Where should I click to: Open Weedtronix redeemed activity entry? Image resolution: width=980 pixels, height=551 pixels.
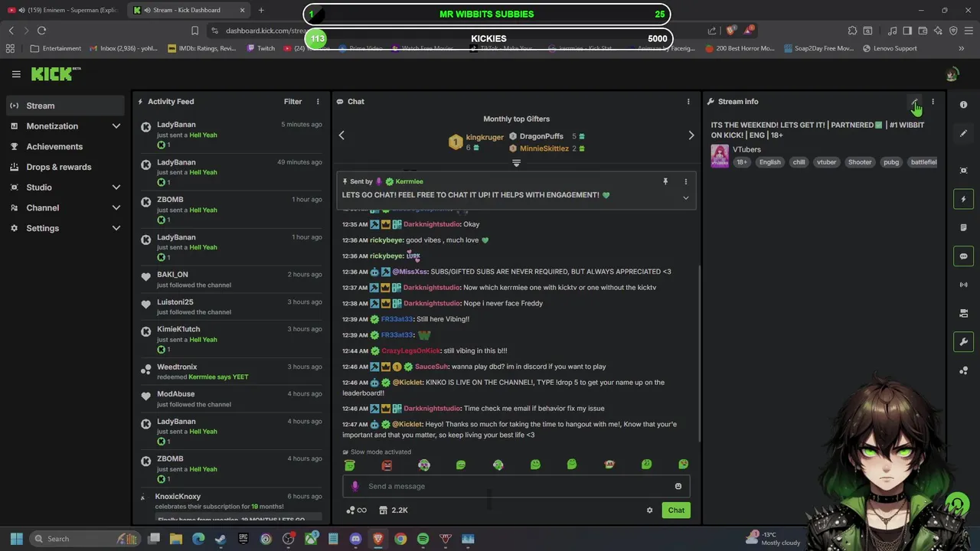pyautogui.click(x=231, y=372)
